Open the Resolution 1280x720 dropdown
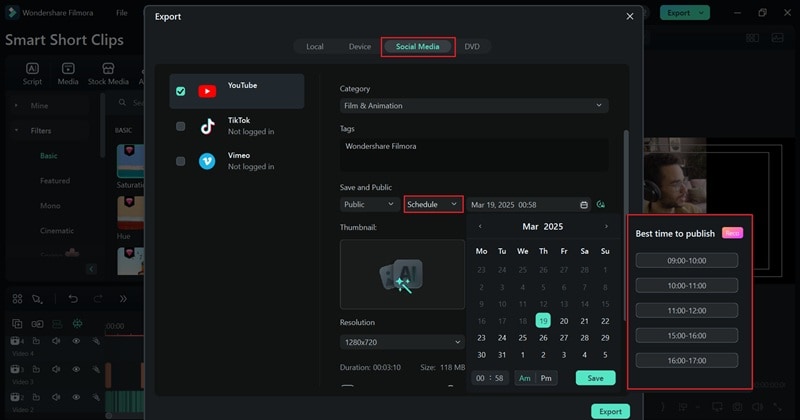The image size is (800, 420). pos(402,342)
